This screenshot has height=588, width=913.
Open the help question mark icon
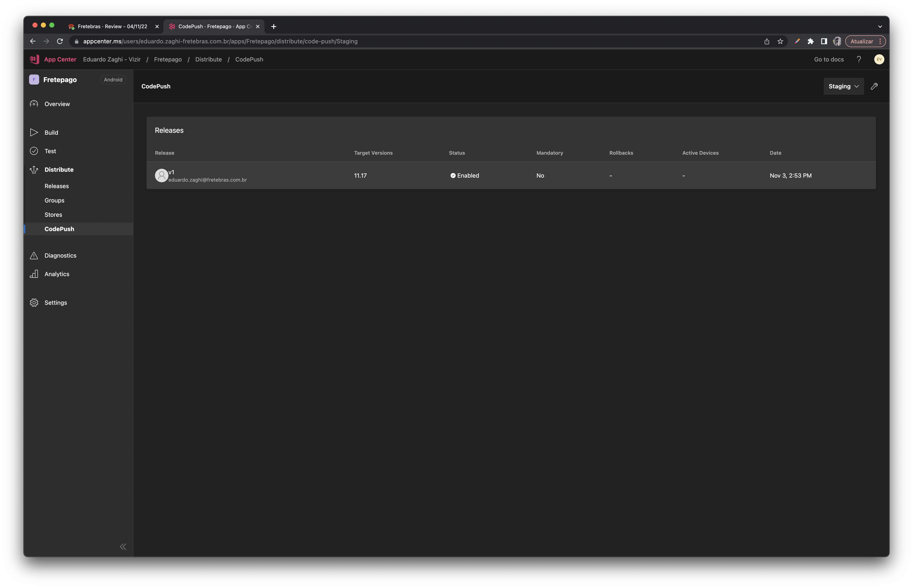[x=858, y=59]
